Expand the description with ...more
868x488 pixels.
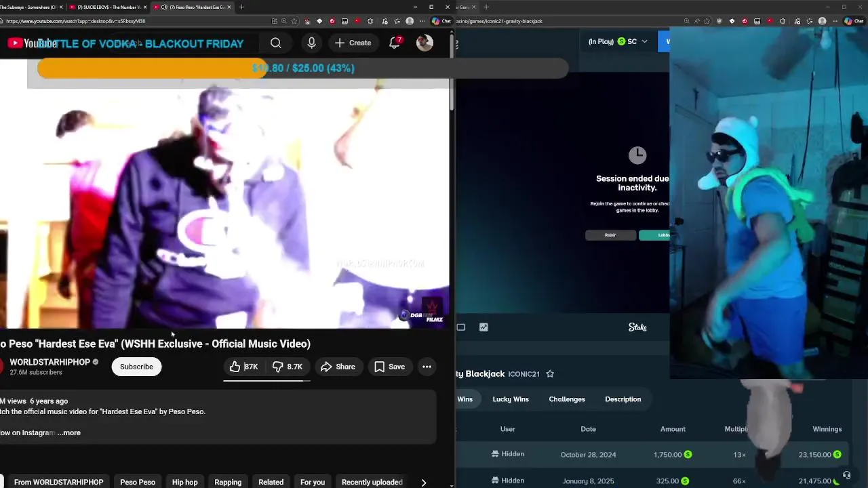[69, 432]
